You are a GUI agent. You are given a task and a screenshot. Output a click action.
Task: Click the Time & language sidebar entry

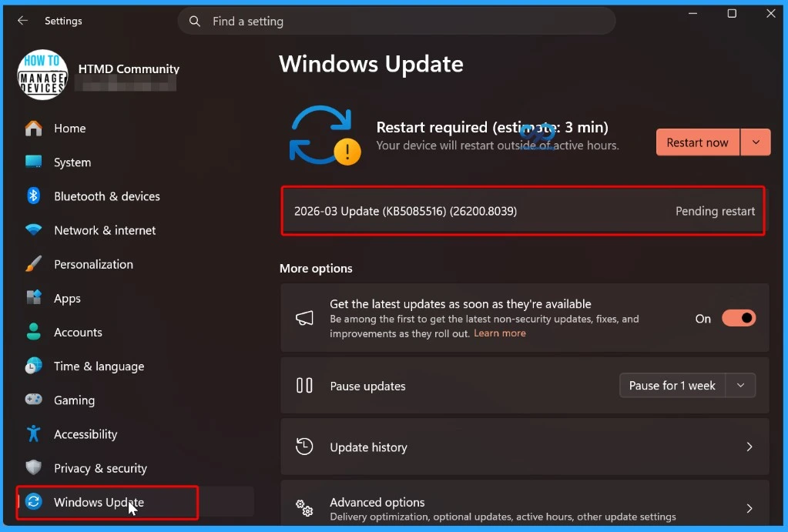pos(99,366)
